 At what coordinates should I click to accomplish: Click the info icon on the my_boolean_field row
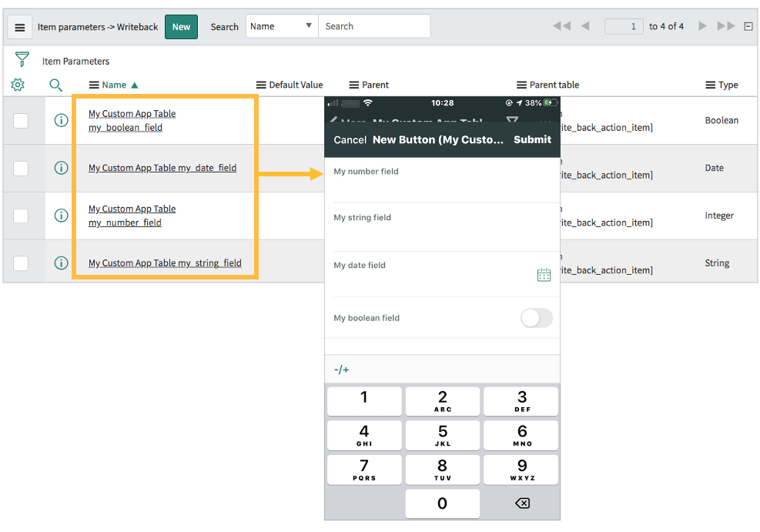[x=61, y=120]
